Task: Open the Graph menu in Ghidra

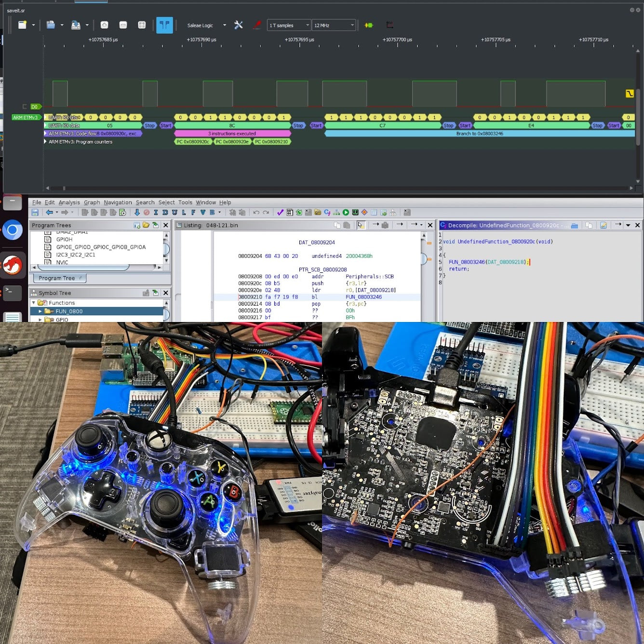Action: tap(92, 202)
